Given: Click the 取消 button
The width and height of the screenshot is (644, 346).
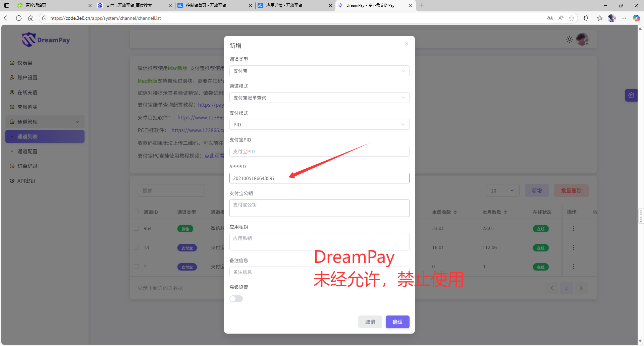Looking at the screenshot, I should (x=370, y=322).
